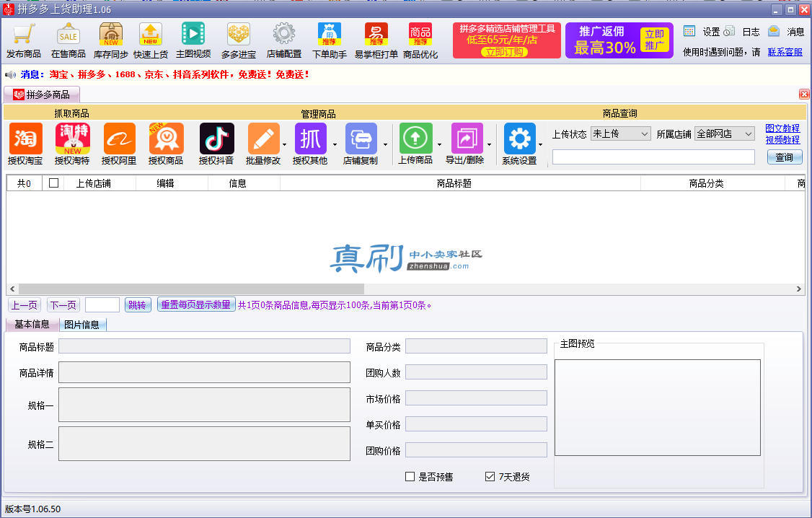The height and width of the screenshot is (518, 812).
Task: Go to 下一页 next page
Action: [63, 304]
